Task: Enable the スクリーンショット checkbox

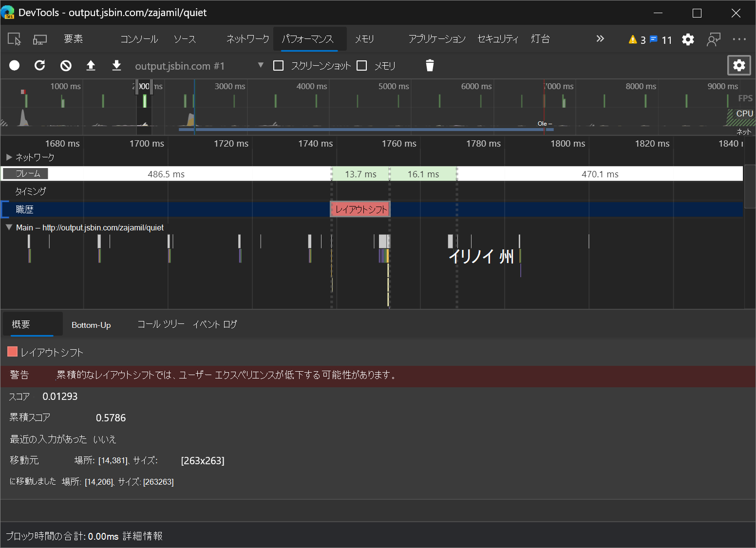Action: pos(278,66)
